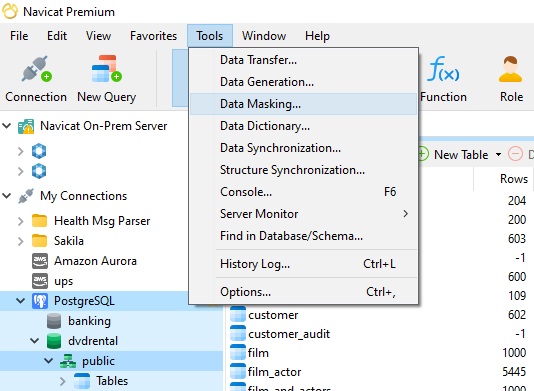Expand the first hexagon project node
The height and width of the screenshot is (391, 534).
[x=20, y=151]
